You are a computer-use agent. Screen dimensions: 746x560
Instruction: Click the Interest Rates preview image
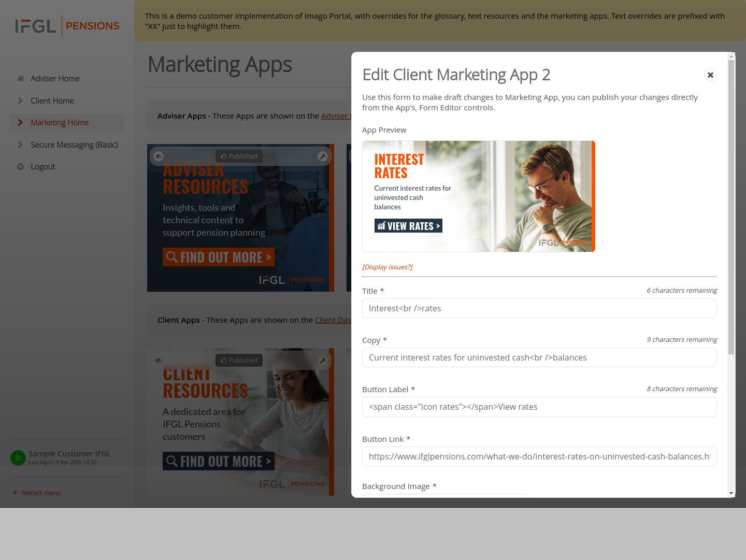pyautogui.click(x=479, y=196)
